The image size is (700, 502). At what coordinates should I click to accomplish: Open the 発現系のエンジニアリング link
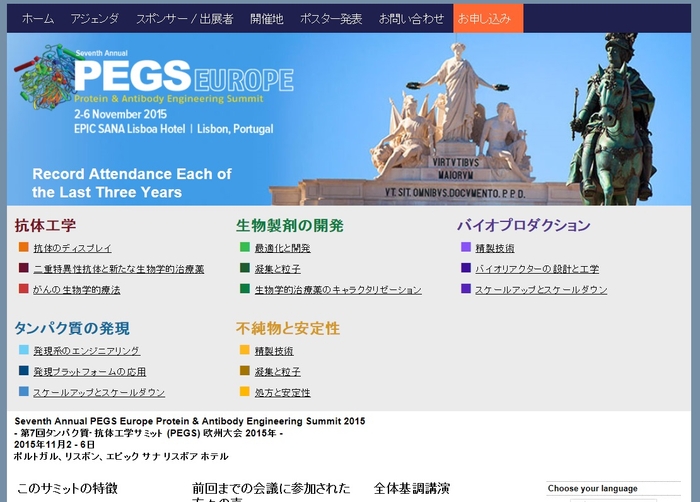(87, 351)
